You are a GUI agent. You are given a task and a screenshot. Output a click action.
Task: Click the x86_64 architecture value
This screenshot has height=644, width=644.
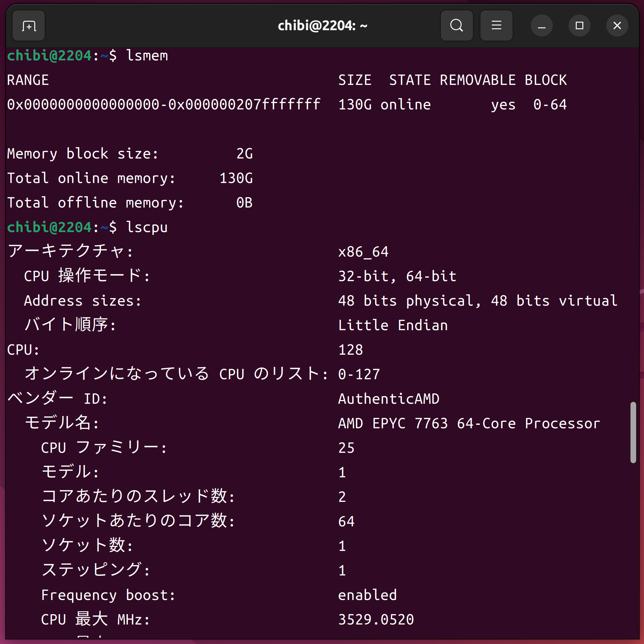[x=363, y=252]
